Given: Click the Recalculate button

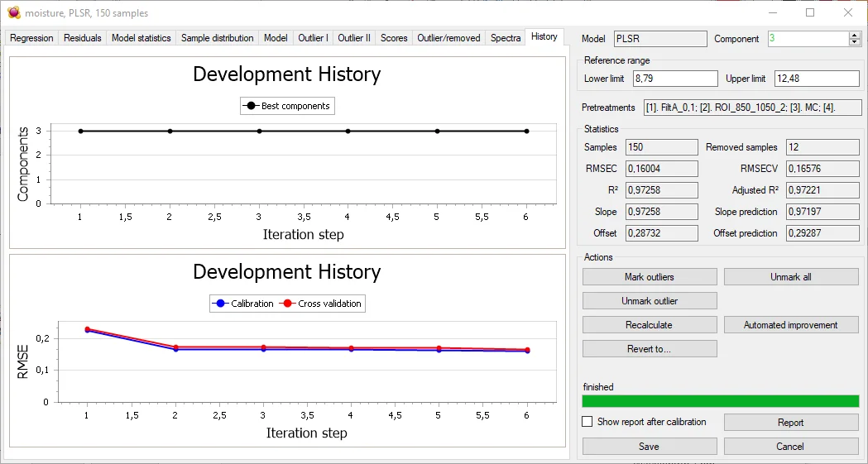Looking at the screenshot, I should [x=650, y=325].
